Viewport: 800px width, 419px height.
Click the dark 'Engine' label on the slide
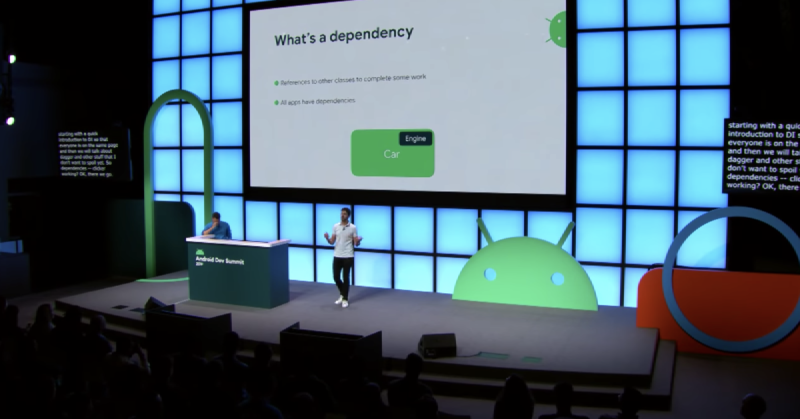(x=415, y=139)
